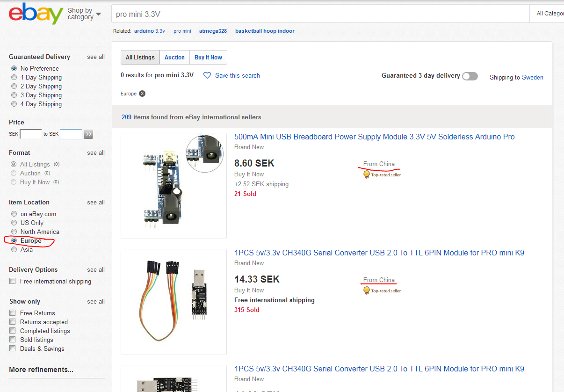Remove the Europe filter chip
564x392 pixels.
pyautogui.click(x=142, y=94)
